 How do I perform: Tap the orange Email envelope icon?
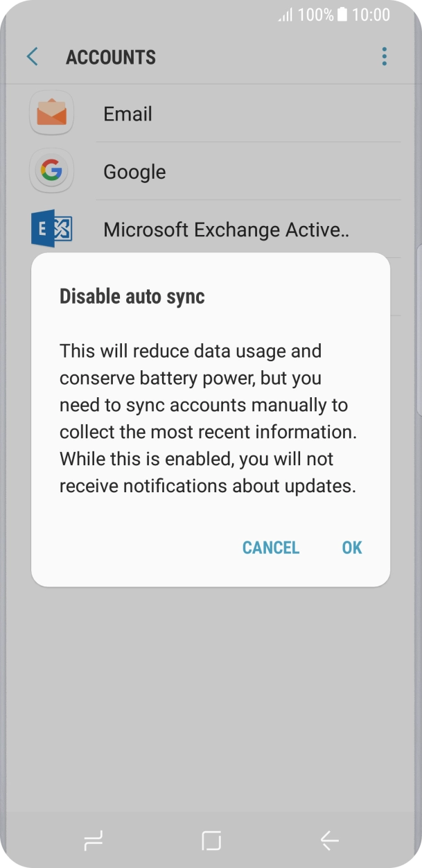pos(51,113)
